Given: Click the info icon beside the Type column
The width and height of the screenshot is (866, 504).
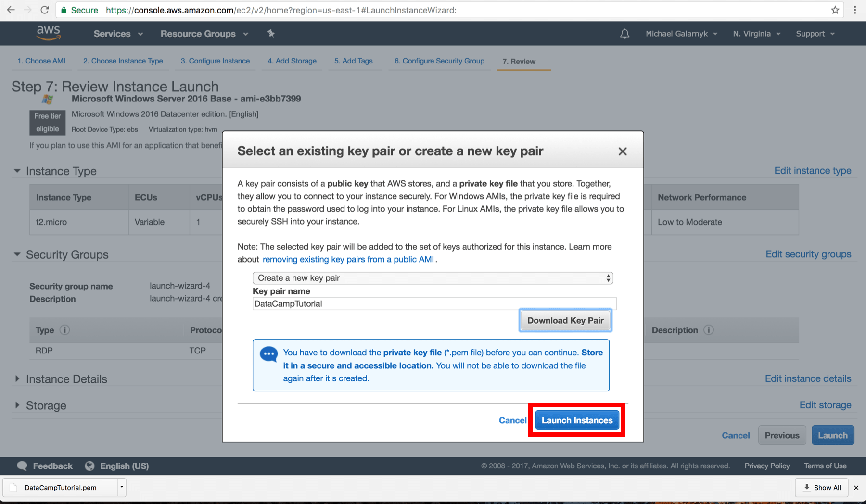Looking at the screenshot, I should click(64, 330).
